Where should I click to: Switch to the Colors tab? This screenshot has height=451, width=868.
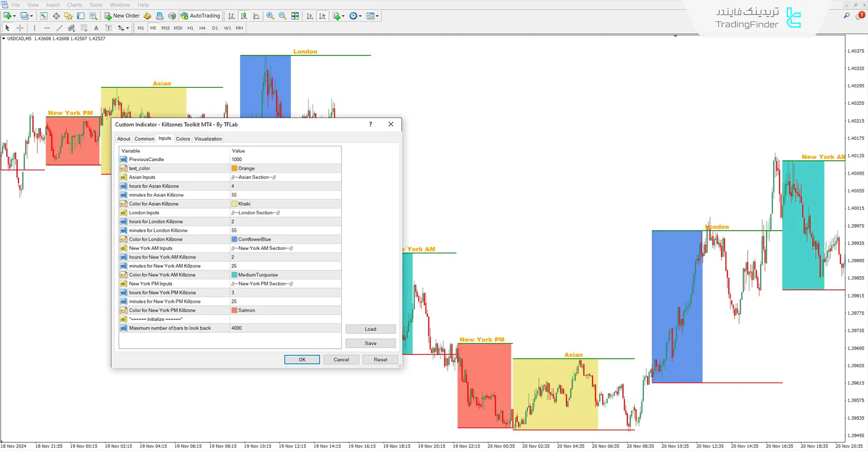pos(183,139)
